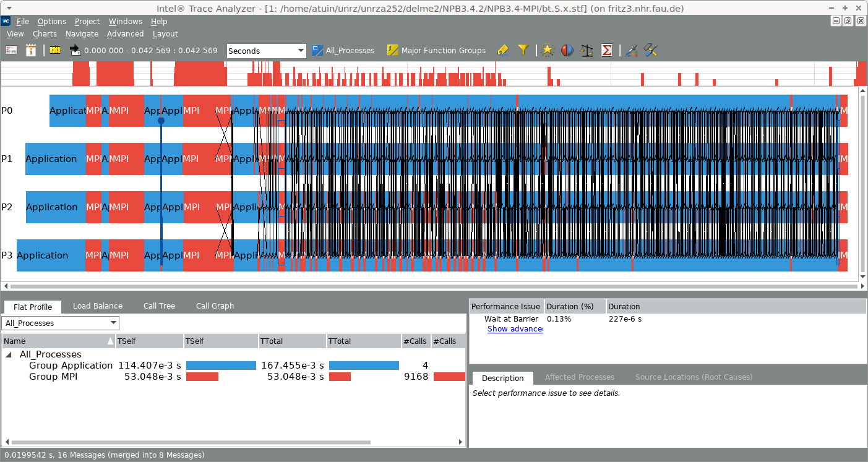Select the Wait at Barrier issue
Viewport: 868px width, 462px height.
coord(511,319)
